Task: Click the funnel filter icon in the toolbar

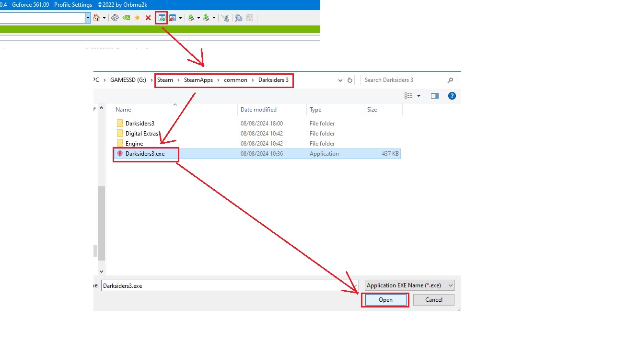Action: (225, 18)
